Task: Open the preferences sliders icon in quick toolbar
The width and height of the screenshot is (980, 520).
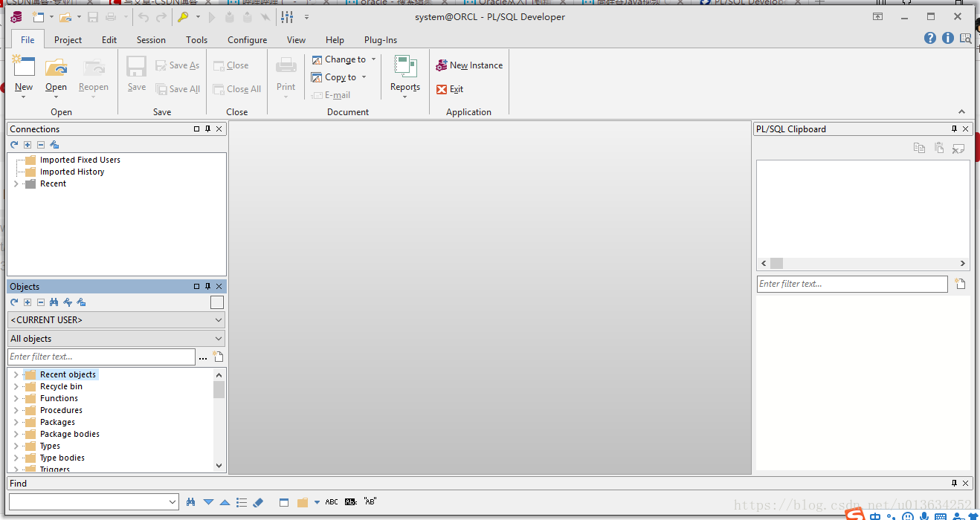Action: [x=287, y=16]
